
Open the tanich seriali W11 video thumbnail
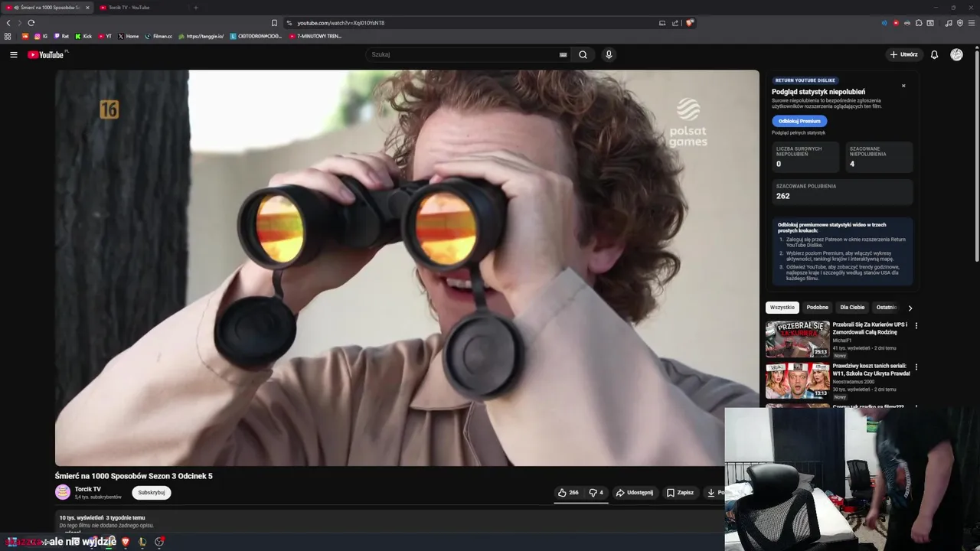tap(797, 380)
